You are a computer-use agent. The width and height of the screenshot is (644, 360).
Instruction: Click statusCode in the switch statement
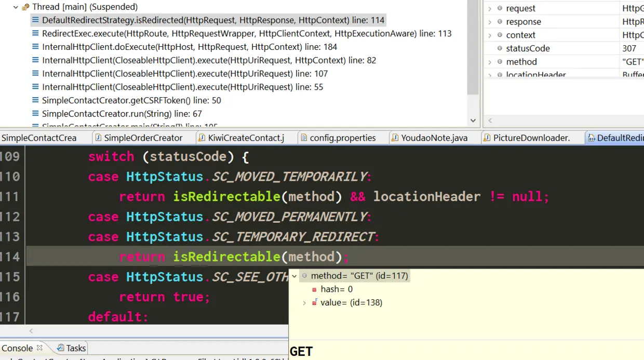tap(187, 156)
